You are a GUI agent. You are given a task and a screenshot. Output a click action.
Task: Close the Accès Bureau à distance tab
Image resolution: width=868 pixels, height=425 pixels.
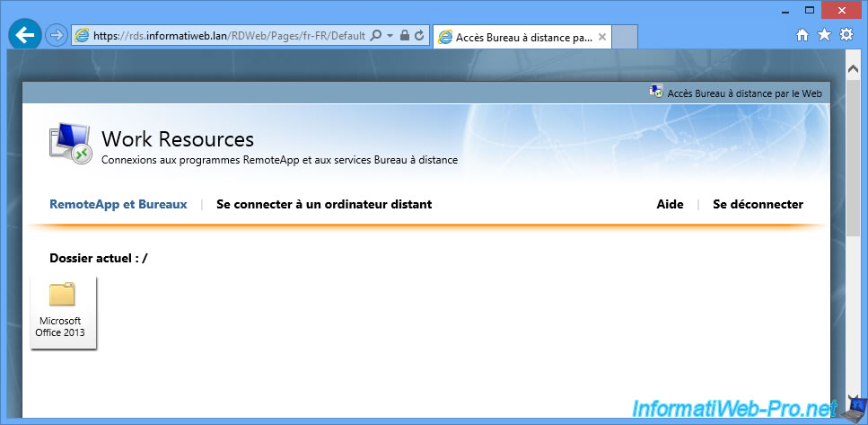(602, 37)
